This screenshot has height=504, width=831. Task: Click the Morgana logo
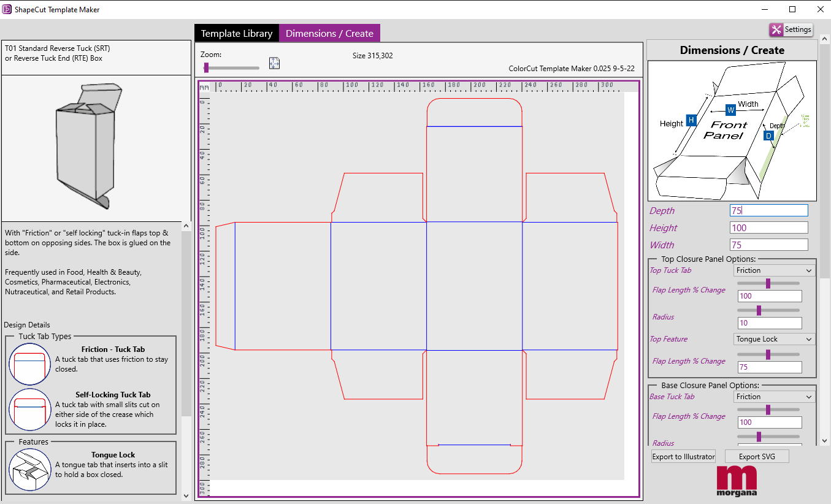pyautogui.click(x=737, y=480)
